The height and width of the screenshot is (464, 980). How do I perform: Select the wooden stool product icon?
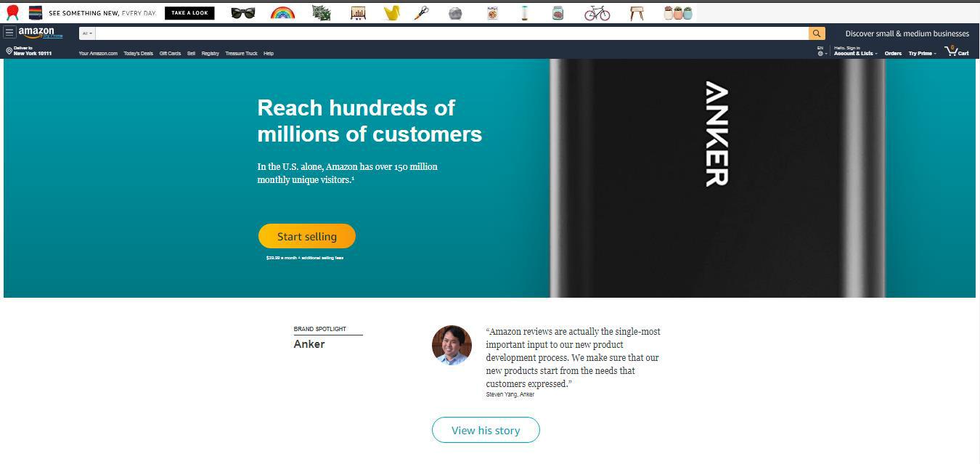pyautogui.click(x=637, y=13)
